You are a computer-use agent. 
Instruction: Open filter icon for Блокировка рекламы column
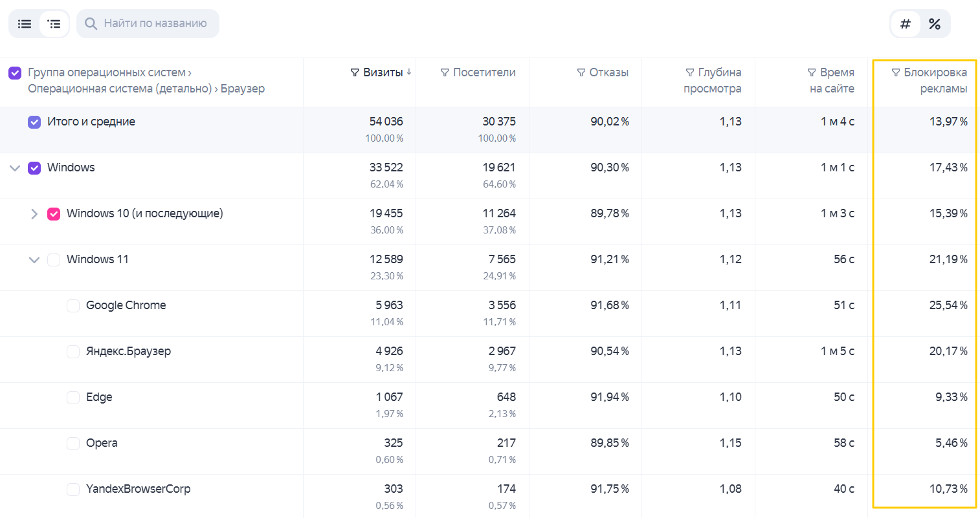896,72
